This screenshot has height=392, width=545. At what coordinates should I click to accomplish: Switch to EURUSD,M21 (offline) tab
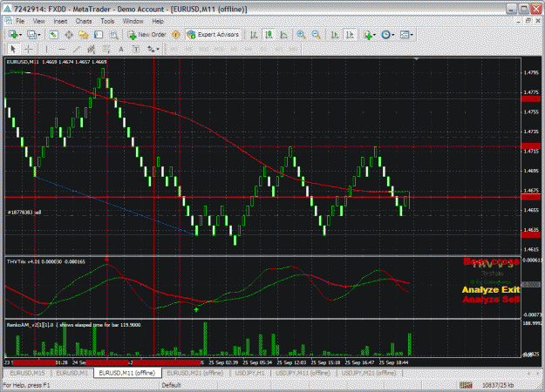[195, 373]
